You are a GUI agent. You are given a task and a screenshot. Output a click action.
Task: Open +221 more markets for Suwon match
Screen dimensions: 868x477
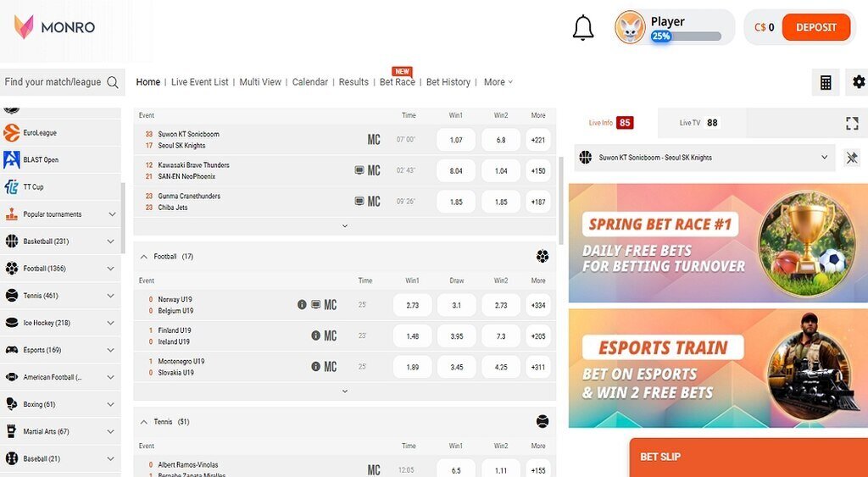point(538,140)
